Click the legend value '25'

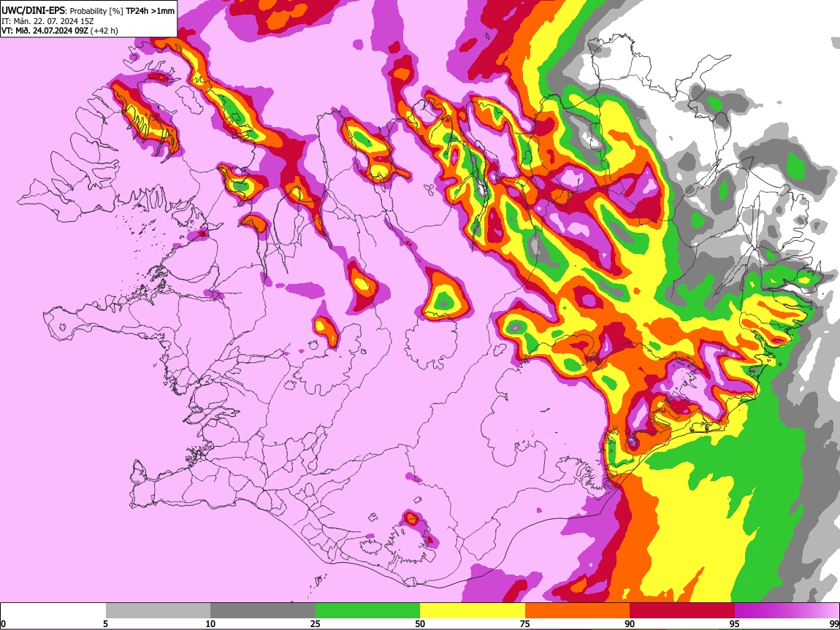pos(316,623)
